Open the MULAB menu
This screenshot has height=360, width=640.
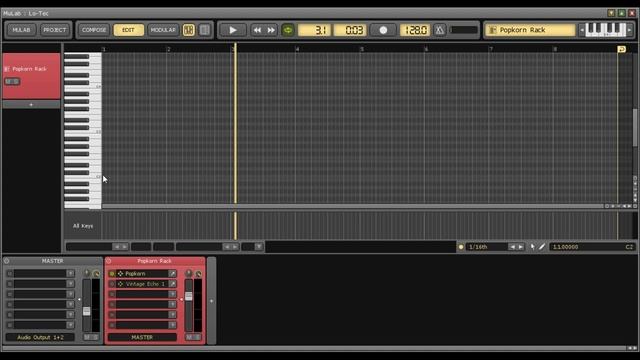21,30
